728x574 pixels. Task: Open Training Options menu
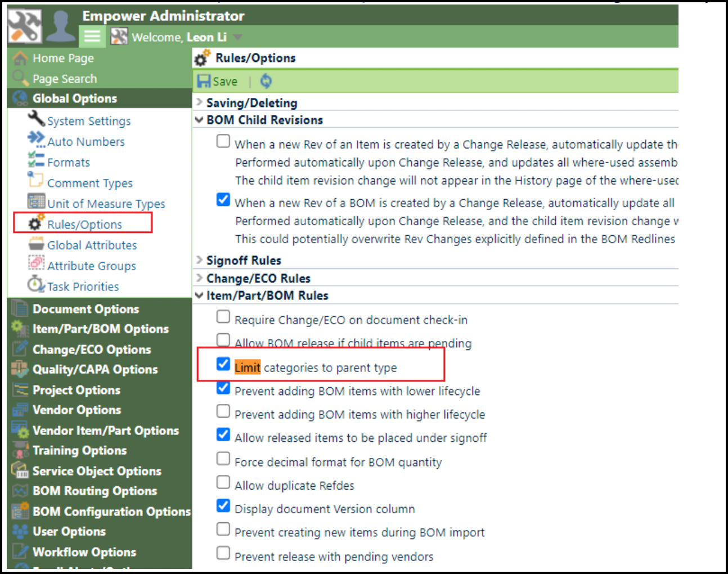79,450
